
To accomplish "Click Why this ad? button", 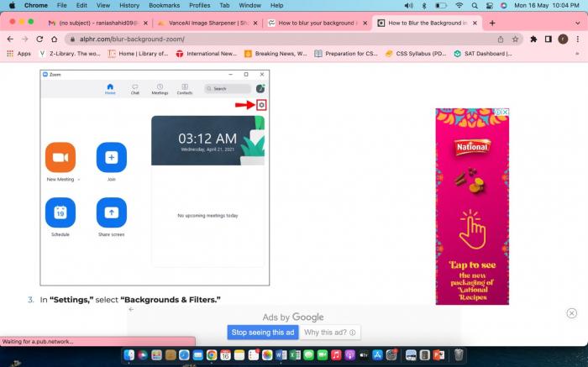I will click(x=329, y=333).
